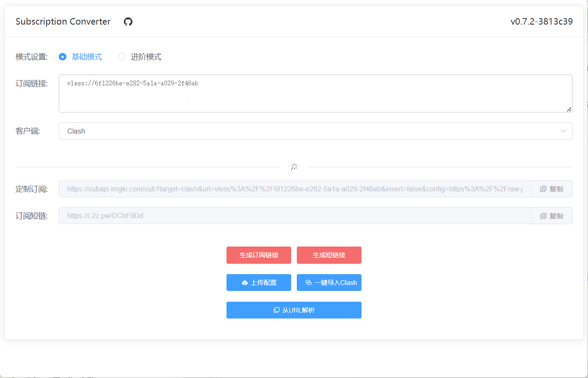Open the 客户端 Clash dropdown

pos(315,131)
